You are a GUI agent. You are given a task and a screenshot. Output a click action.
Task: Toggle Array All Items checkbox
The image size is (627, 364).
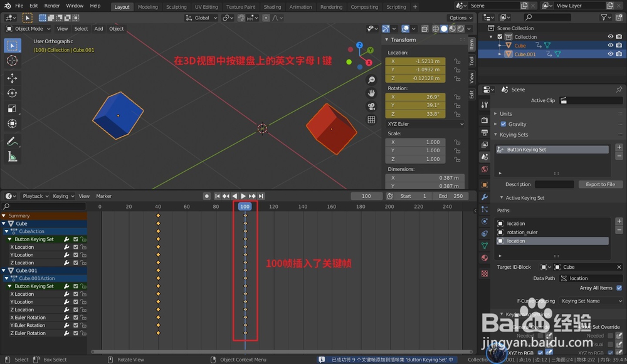click(619, 288)
